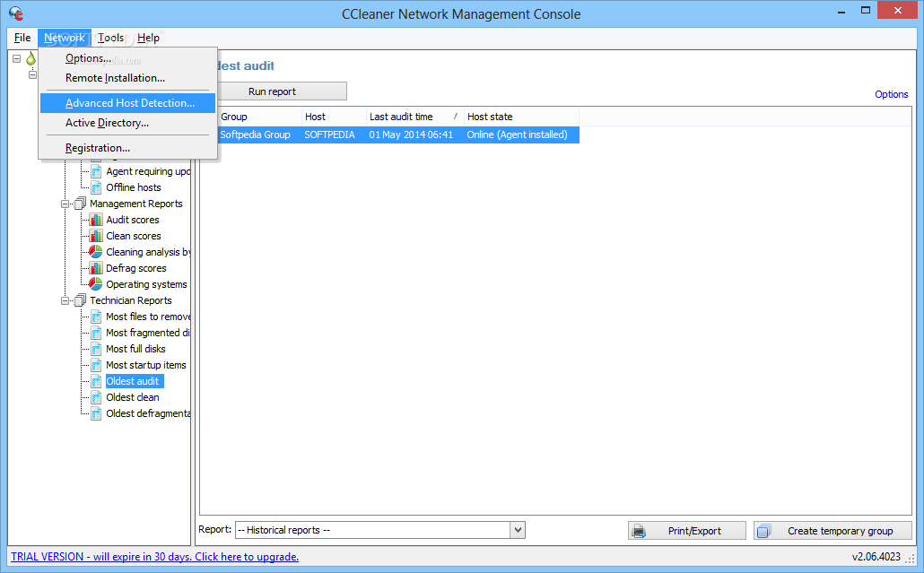The image size is (924, 573).
Task: Select the Softpedia Group table row cell
Action: [255, 135]
